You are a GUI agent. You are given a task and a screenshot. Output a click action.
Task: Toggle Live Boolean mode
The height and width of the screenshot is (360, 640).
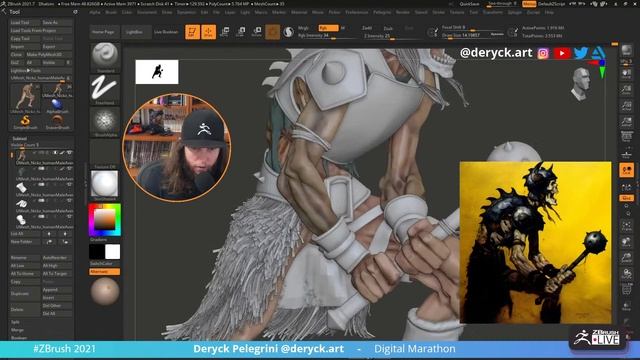tap(166, 32)
